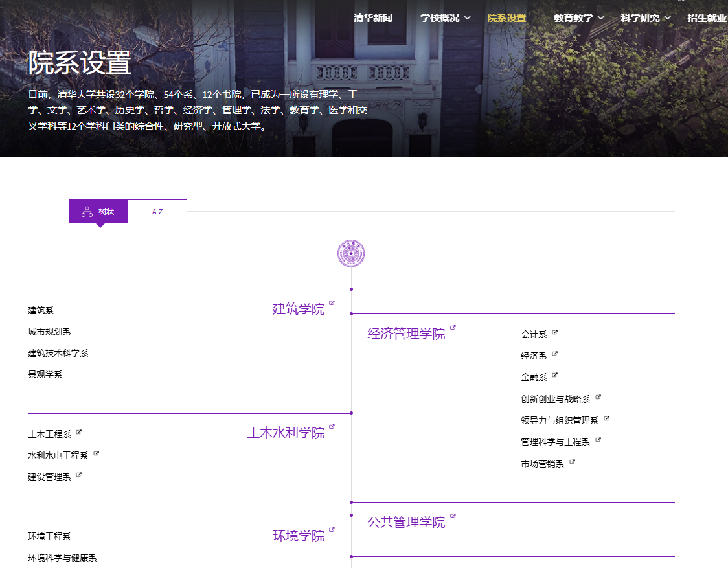Select the 建筑系 entry
Screen dimensions: 728x568
click(x=41, y=310)
